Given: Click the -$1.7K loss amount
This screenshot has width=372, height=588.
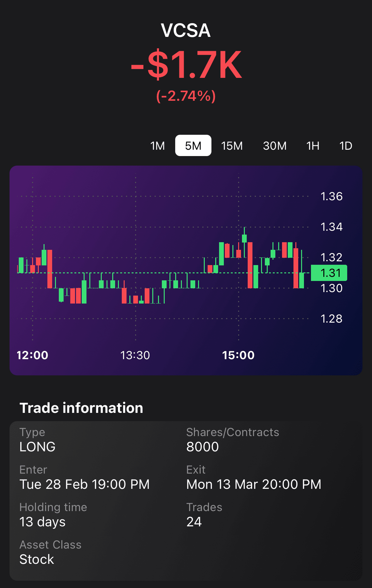Looking at the screenshot, I should click(186, 65).
